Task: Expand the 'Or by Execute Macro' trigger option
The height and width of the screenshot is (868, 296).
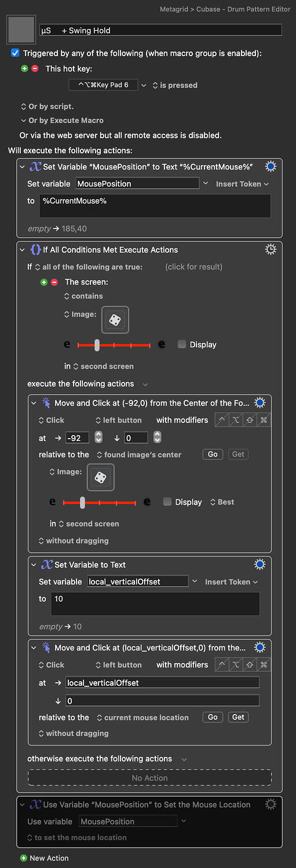Action: 61,120
